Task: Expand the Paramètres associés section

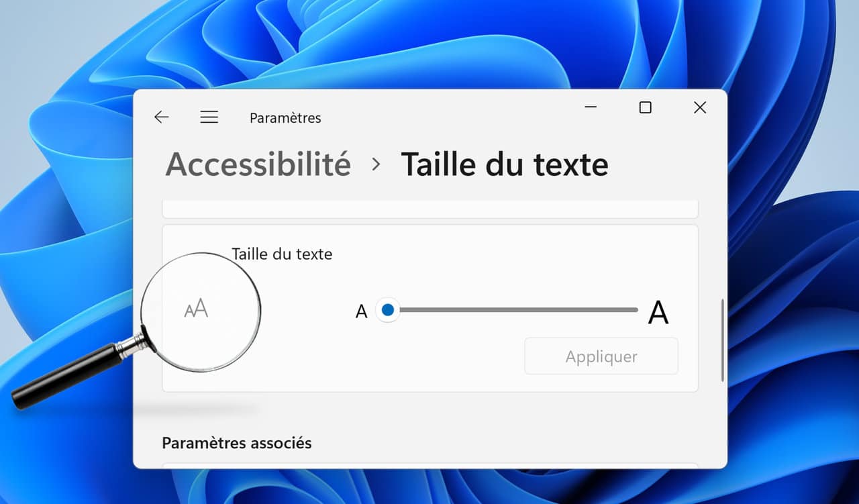Action: [x=237, y=443]
